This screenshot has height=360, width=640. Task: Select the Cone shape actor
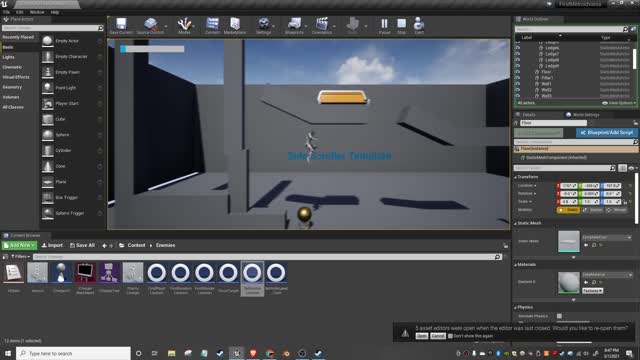[72, 166]
